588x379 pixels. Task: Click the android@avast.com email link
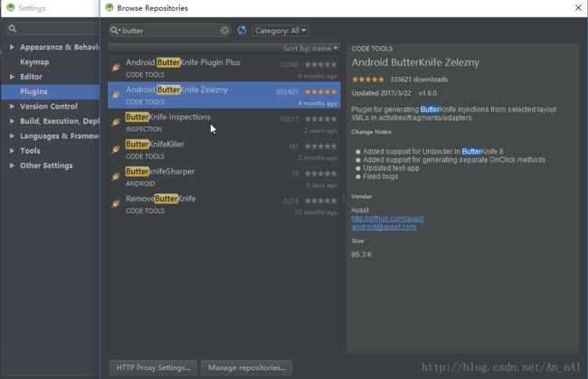(384, 227)
